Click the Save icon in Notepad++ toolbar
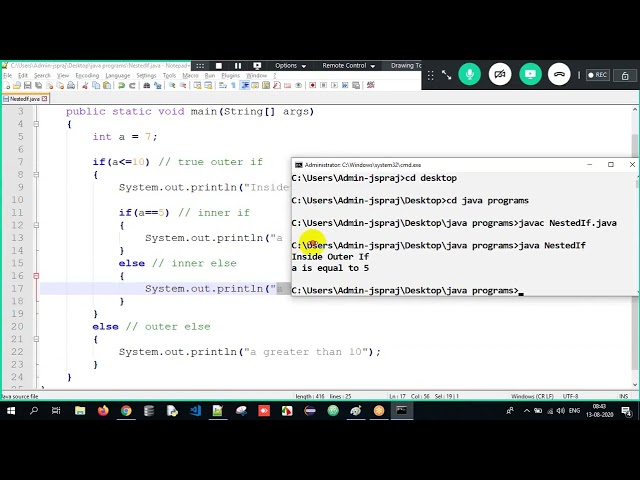This screenshot has width=640, height=480. (x=27, y=85)
